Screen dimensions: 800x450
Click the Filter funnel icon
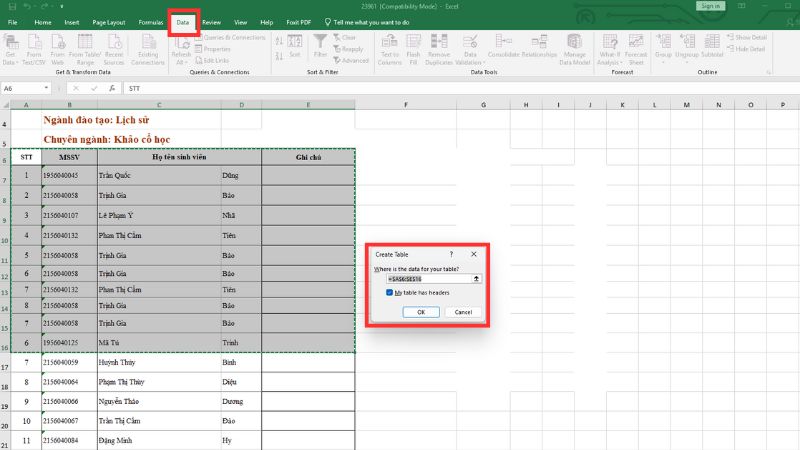(320, 46)
